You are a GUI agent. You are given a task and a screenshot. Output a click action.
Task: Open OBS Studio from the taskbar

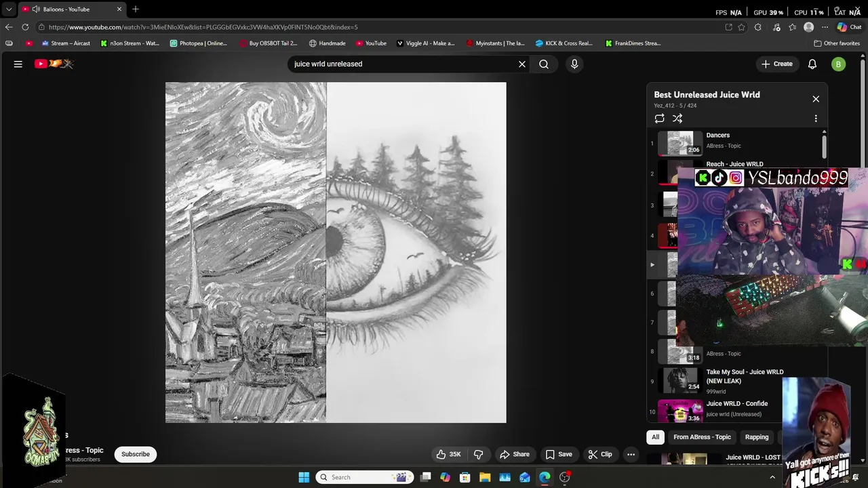pyautogui.click(x=565, y=477)
